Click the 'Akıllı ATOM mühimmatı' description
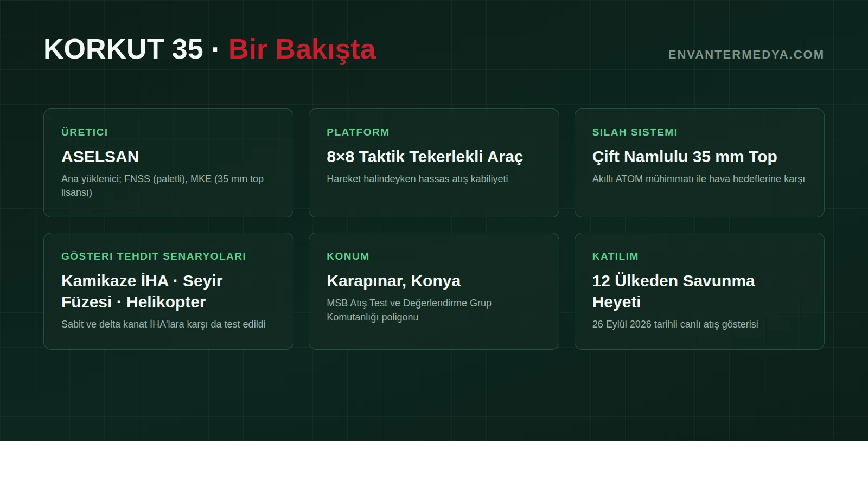The width and height of the screenshot is (868, 488). (x=699, y=179)
